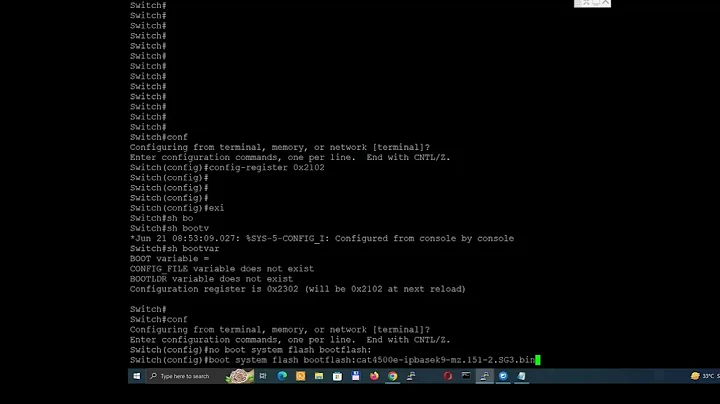Click the 'Switch#sh bo' line
Screen dimensions: 720x404
pos(161,218)
